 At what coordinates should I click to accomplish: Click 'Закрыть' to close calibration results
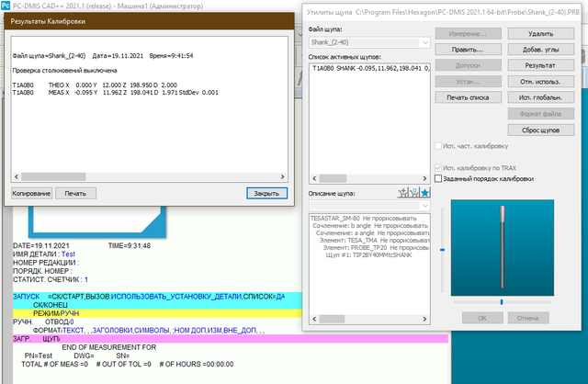[x=266, y=193]
